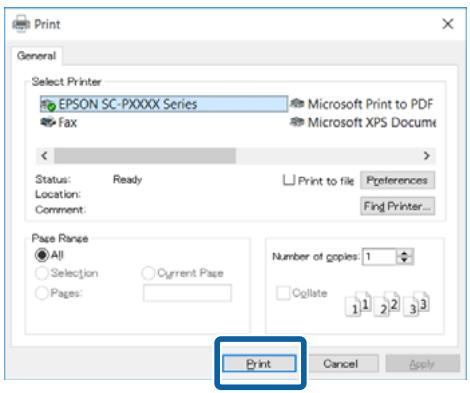Select the Selection radio button
Image resolution: width=470 pixels, height=393 pixels.
42,273
